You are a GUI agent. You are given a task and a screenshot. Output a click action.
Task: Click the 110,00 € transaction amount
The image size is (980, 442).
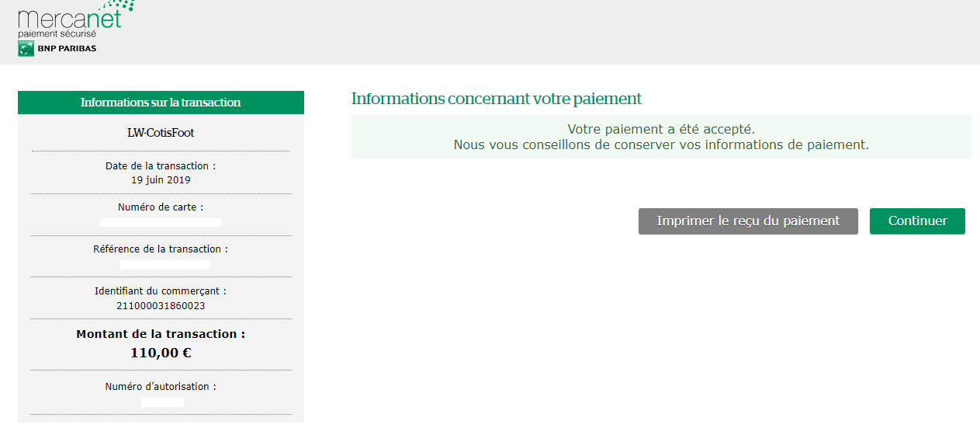click(x=161, y=353)
